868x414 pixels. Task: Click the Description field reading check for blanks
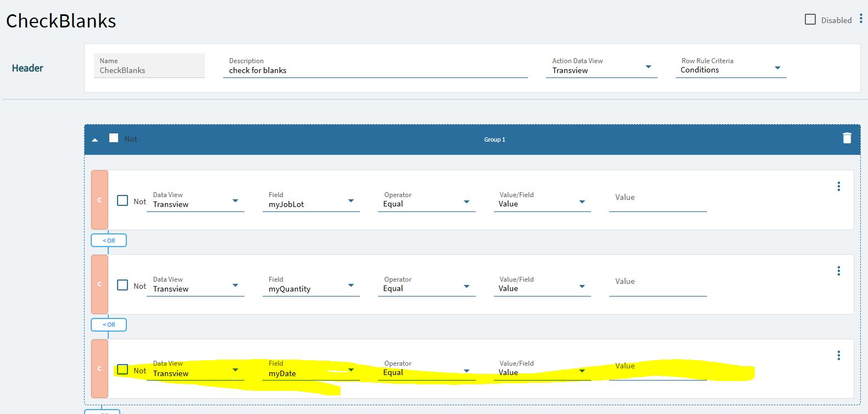[x=375, y=66]
